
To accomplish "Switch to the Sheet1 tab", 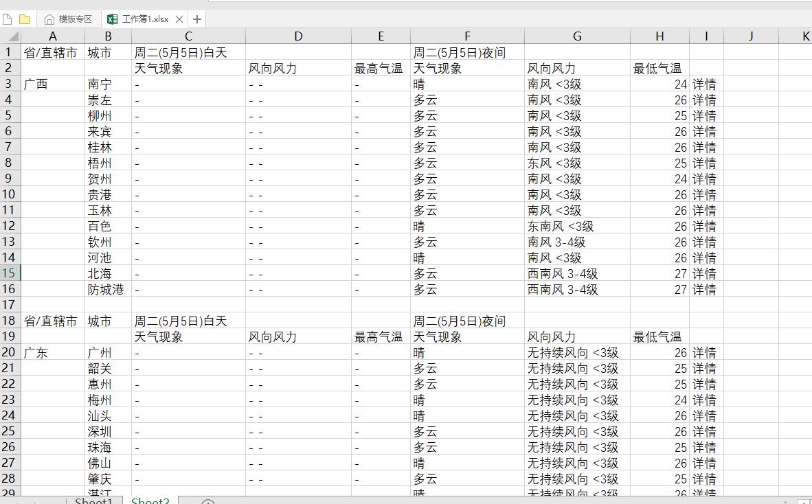I will pos(93,501).
